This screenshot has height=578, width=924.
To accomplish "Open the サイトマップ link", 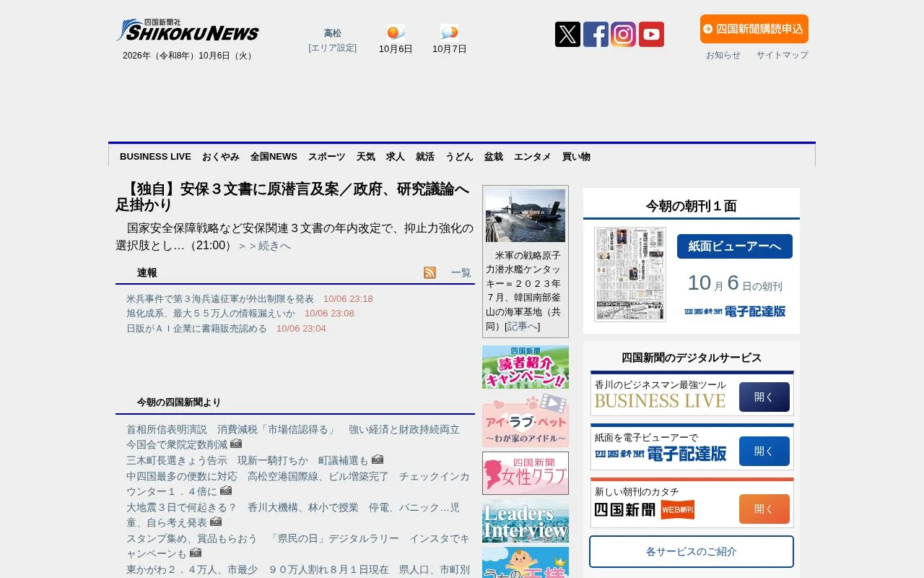I will 783,55.
